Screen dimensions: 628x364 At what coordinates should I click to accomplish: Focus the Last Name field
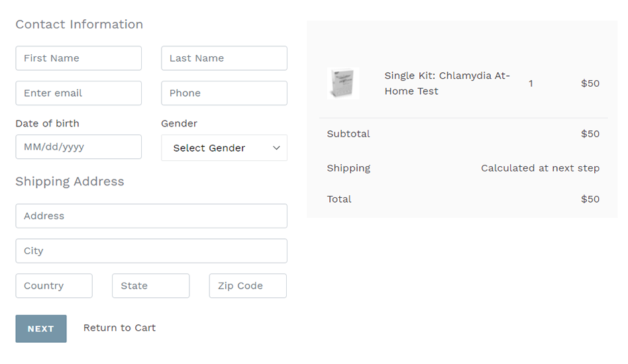coord(224,58)
